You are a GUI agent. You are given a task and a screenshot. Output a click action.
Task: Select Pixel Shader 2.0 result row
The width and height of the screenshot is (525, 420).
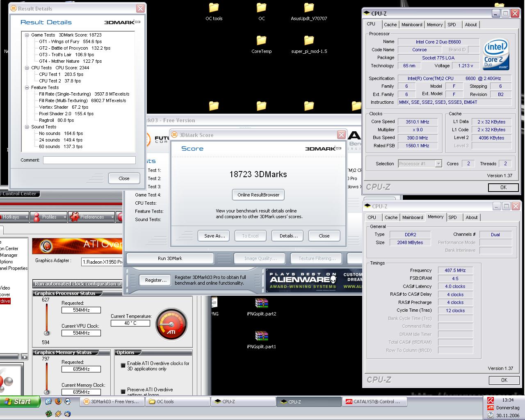(x=66, y=114)
